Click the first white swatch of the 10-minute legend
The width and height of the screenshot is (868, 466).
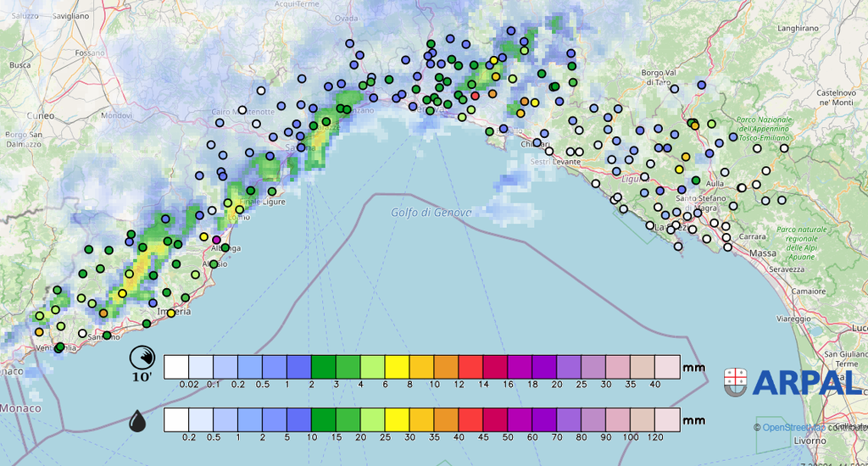[x=176, y=366]
